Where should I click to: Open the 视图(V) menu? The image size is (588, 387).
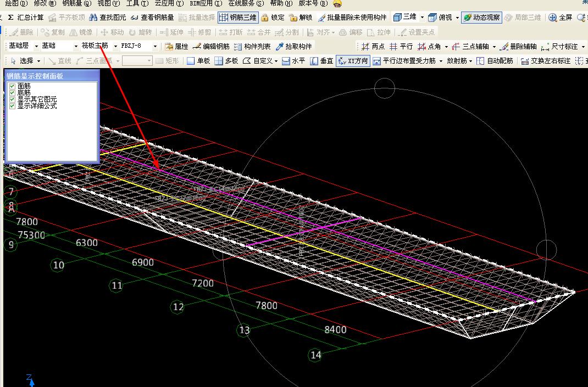point(109,3)
